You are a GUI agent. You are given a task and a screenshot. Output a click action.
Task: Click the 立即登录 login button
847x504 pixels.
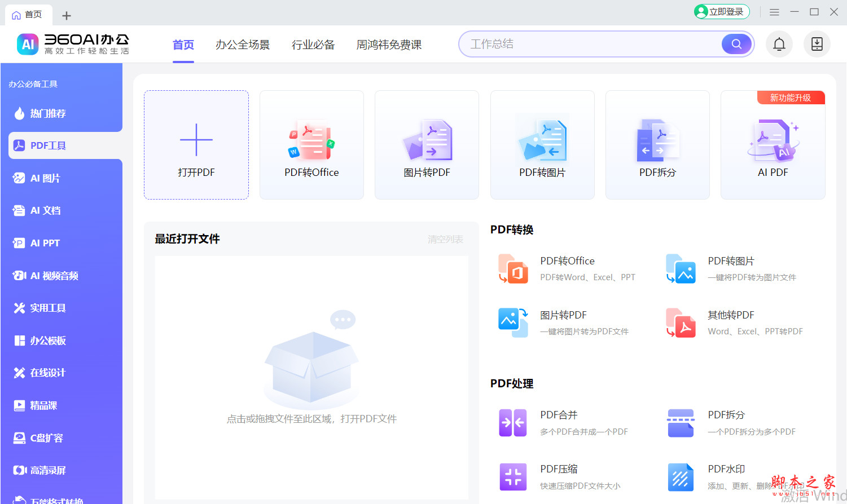pyautogui.click(x=721, y=11)
